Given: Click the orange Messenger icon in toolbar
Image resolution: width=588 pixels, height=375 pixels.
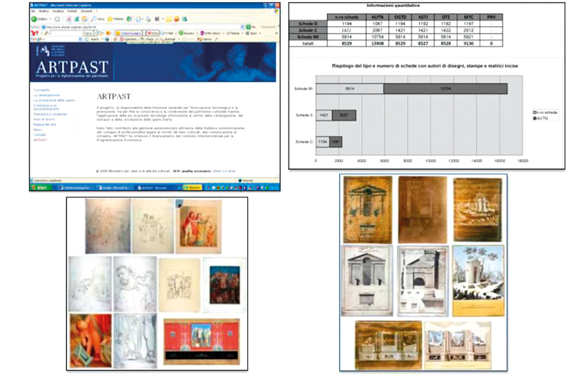Looking at the screenshot, I should (177, 19).
